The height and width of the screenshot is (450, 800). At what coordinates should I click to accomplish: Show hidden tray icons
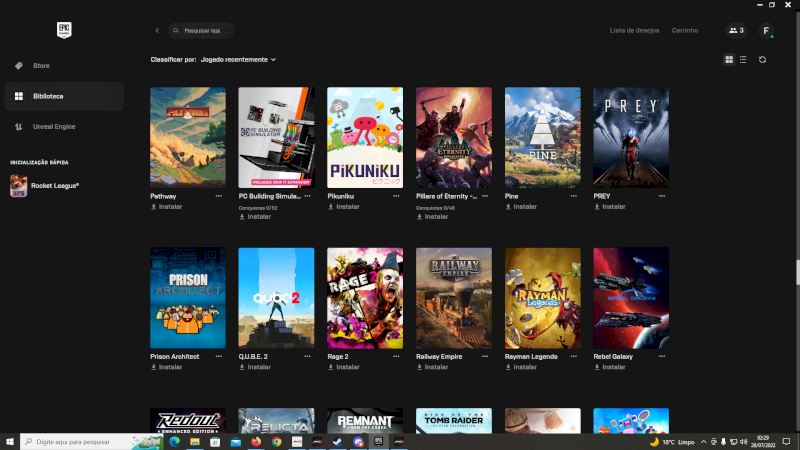[x=704, y=442]
